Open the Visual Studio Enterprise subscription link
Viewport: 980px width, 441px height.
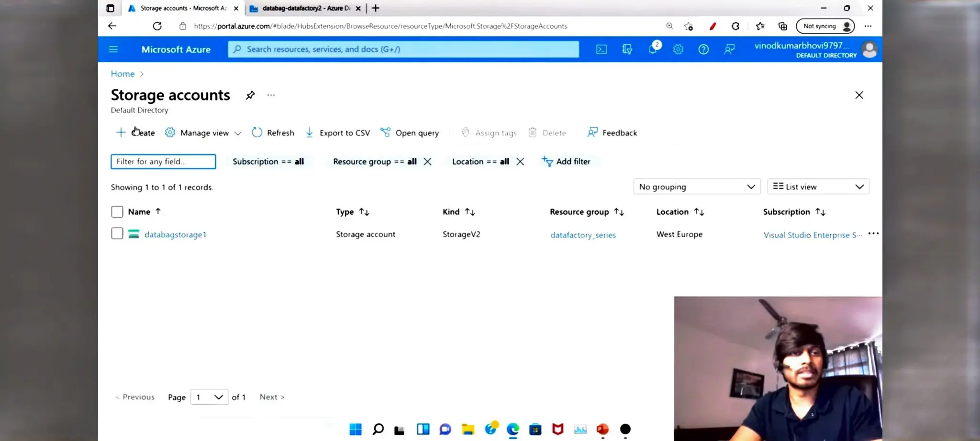tap(813, 235)
